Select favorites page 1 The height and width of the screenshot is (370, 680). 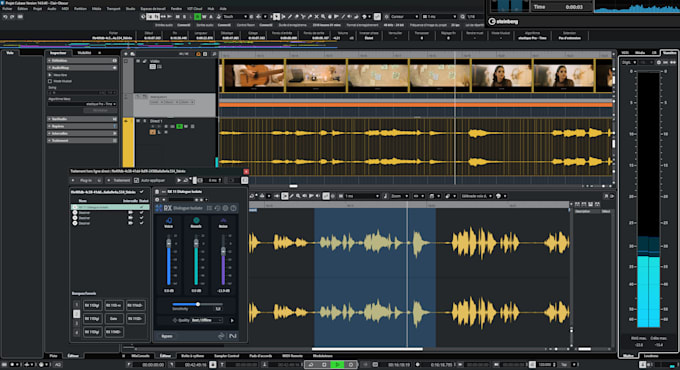(x=76, y=305)
